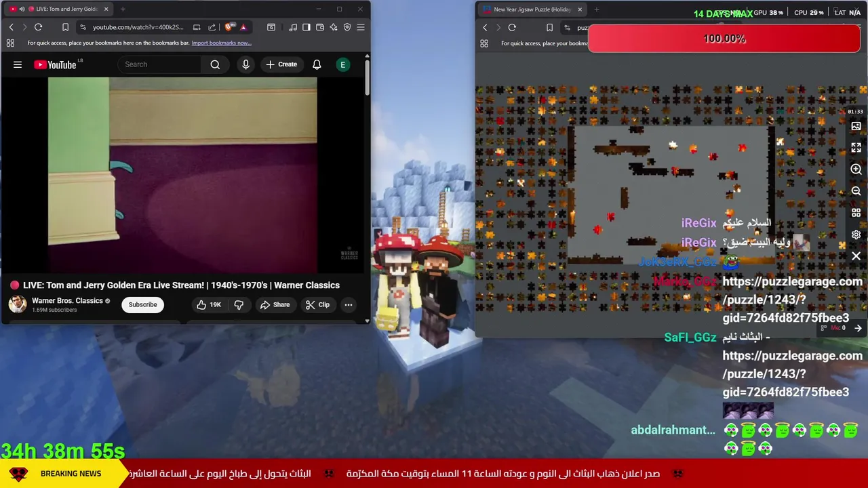Click chat username SaFI_GGz
The image size is (868, 488).
coord(690,337)
